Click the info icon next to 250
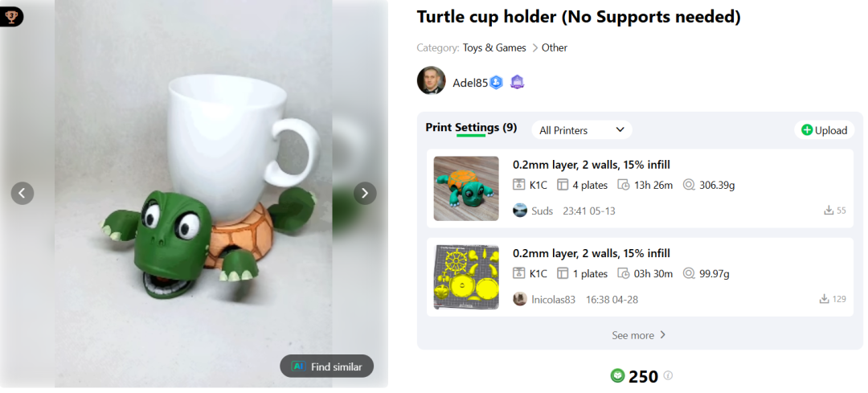Viewport: 868px width, 393px height. click(668, 375)
